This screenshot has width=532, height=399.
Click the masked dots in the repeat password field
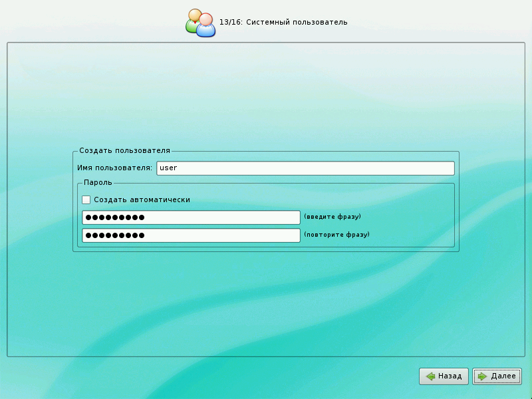point(115,235)
